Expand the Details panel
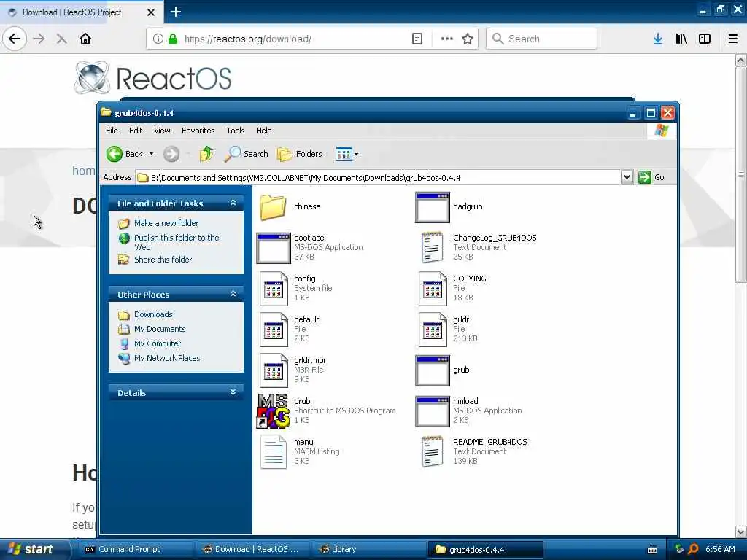747x560 pixels. click(233, 392)
